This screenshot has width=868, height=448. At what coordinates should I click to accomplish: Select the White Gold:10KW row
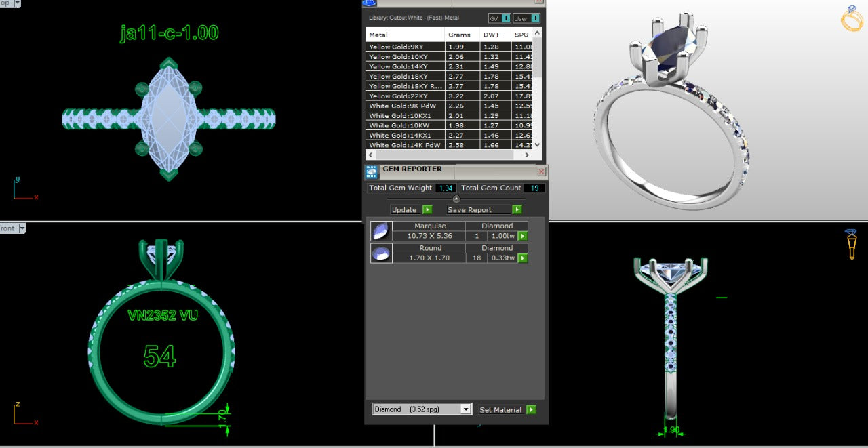(449, 125)
